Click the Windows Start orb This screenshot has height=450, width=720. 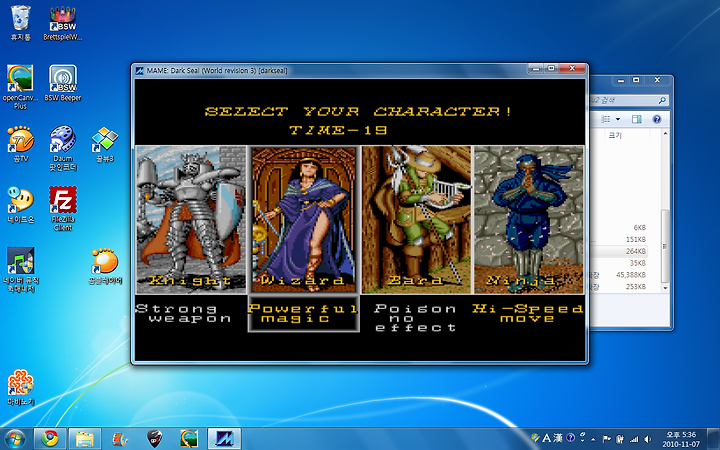(15, 439)
